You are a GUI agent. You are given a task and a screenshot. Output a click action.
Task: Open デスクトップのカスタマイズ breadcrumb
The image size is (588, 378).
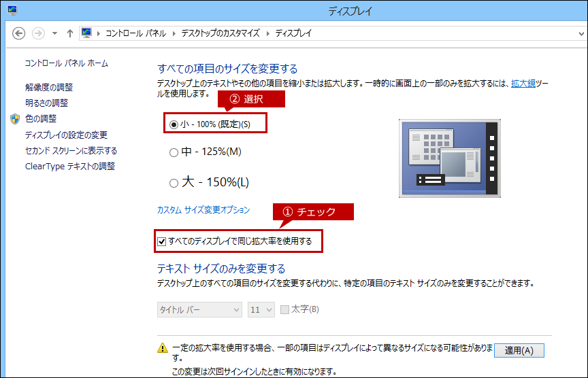coord(220,33)
